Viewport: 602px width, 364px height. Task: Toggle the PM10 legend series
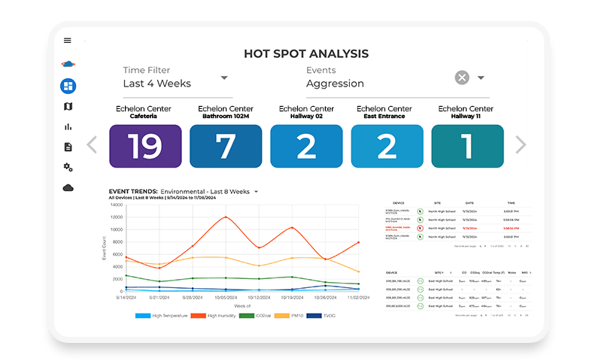[x=289, y=316]
